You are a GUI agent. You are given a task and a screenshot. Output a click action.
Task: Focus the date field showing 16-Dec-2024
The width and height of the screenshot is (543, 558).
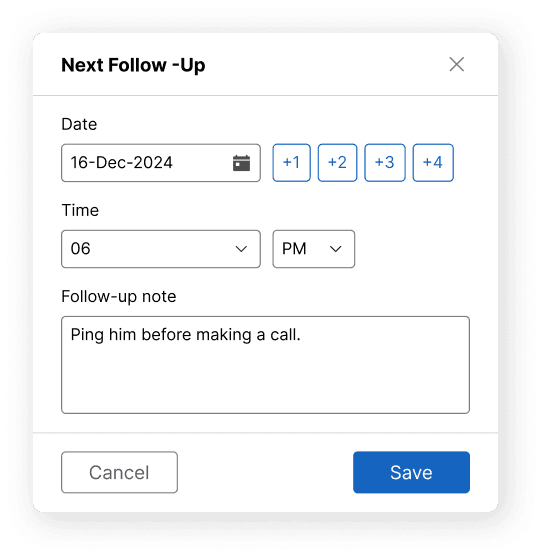click(161, 163)
